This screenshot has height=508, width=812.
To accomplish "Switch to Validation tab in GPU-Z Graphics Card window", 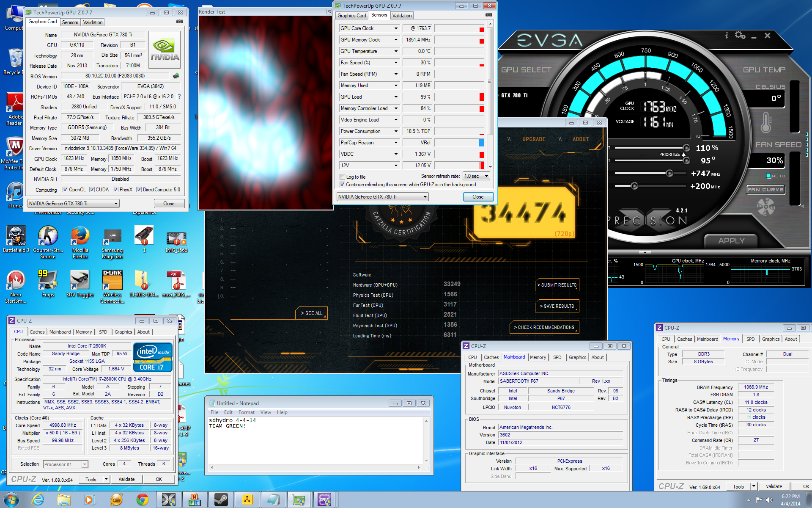I will [93, 22].
